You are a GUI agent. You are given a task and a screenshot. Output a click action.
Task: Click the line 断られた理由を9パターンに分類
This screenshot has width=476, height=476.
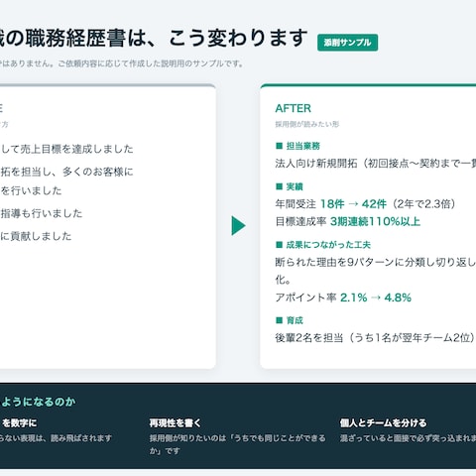click(376, 262)
